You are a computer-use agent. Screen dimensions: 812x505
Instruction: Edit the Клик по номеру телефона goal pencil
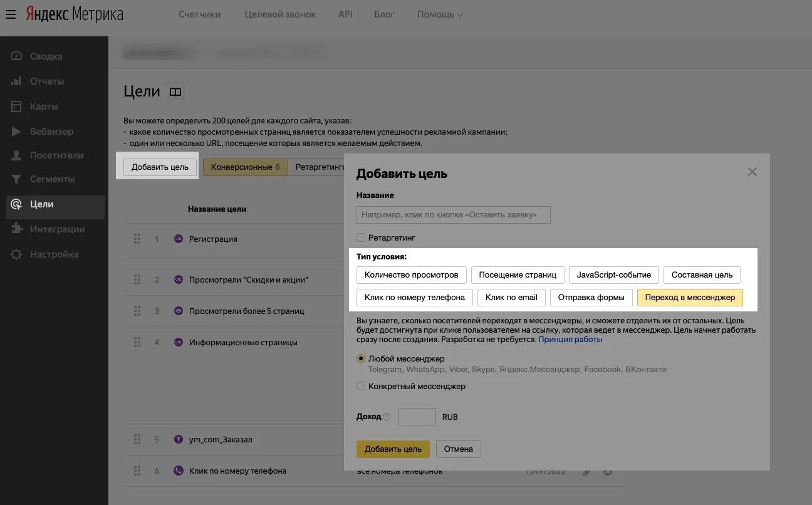click(x=586, y=472)
